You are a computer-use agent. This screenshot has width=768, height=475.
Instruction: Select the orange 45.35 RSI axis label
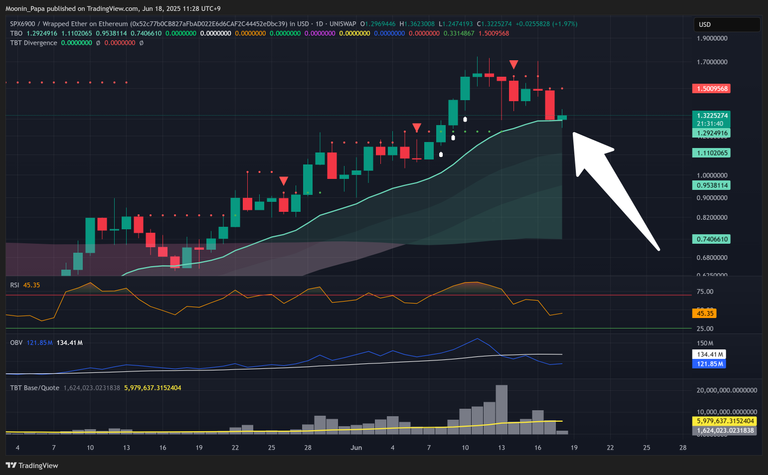point(705,312)
